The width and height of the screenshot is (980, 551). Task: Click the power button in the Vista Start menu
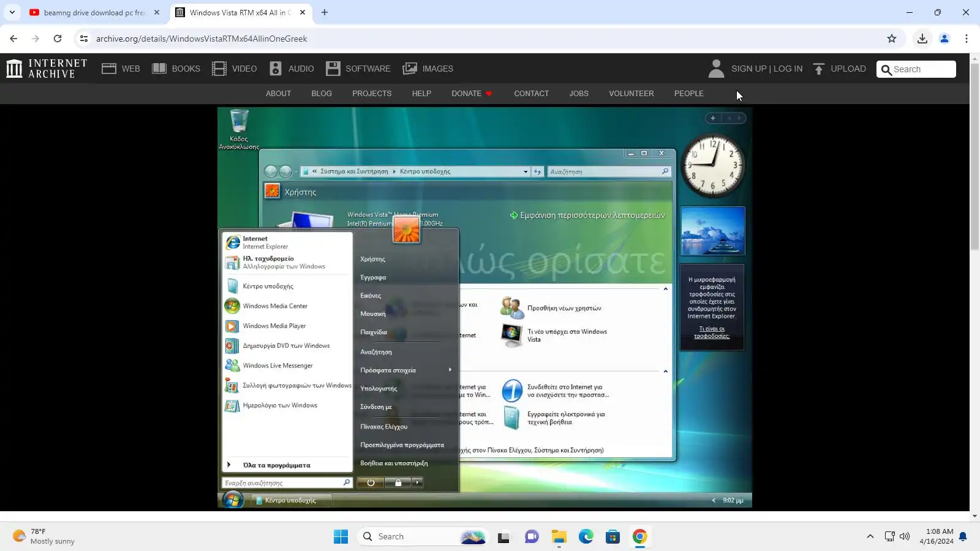click(x=371, y=482)
